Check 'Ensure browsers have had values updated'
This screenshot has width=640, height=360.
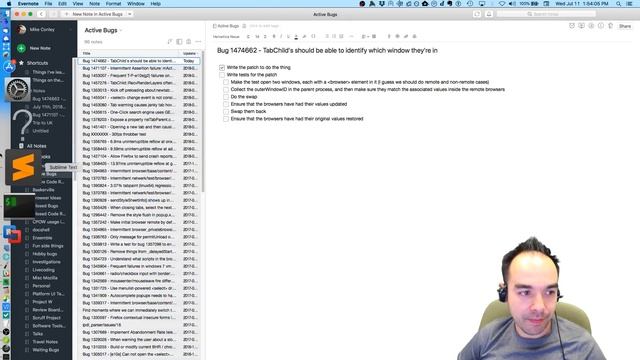[226, 104]
